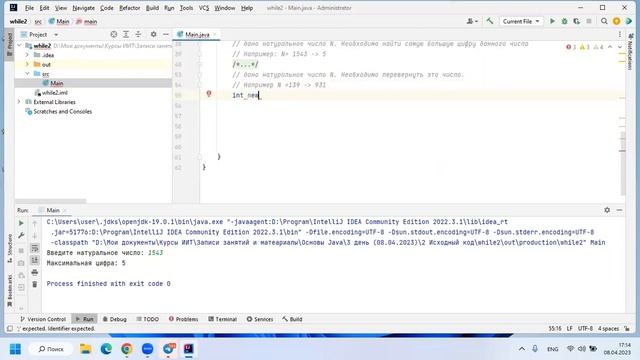The image size is (640, 360).
Task: Select opened file target icon in Project panel
Action: (114, 34)
